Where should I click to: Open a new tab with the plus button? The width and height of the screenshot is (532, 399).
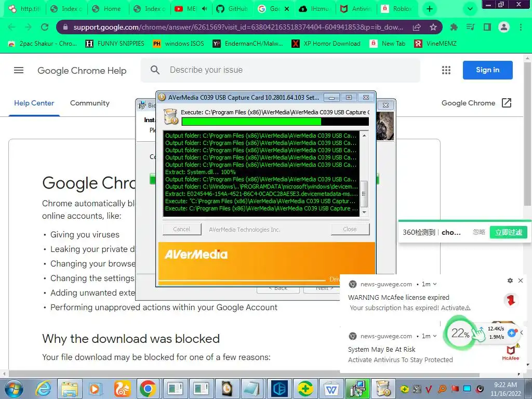pyautogui.click(x=430, y=9)
